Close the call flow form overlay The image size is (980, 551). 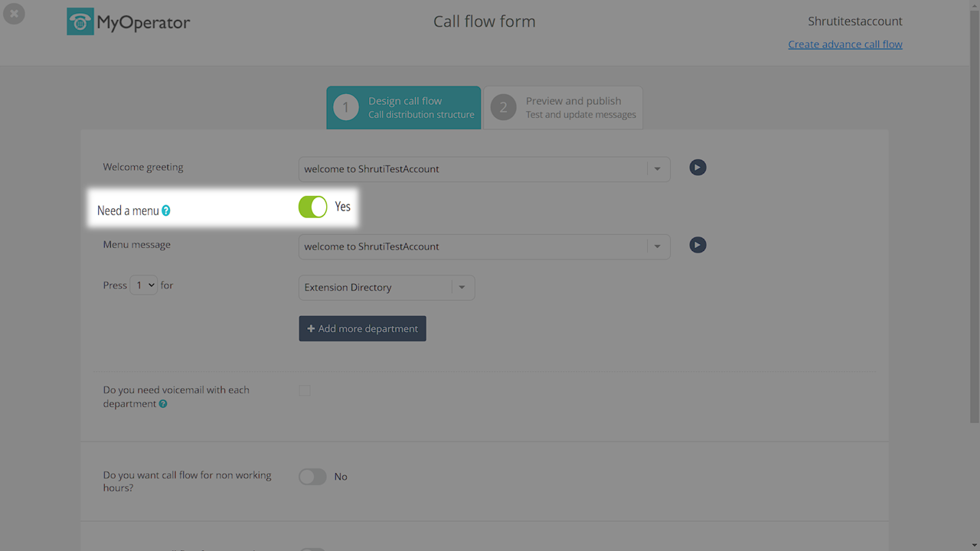tap(14, 14)
